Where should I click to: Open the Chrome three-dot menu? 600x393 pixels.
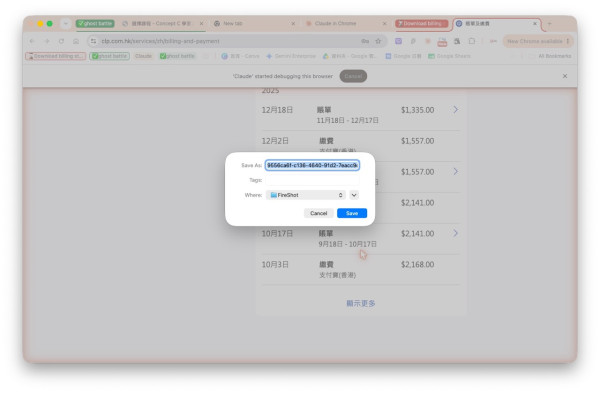pyautogui.click(x=568, y=41)
